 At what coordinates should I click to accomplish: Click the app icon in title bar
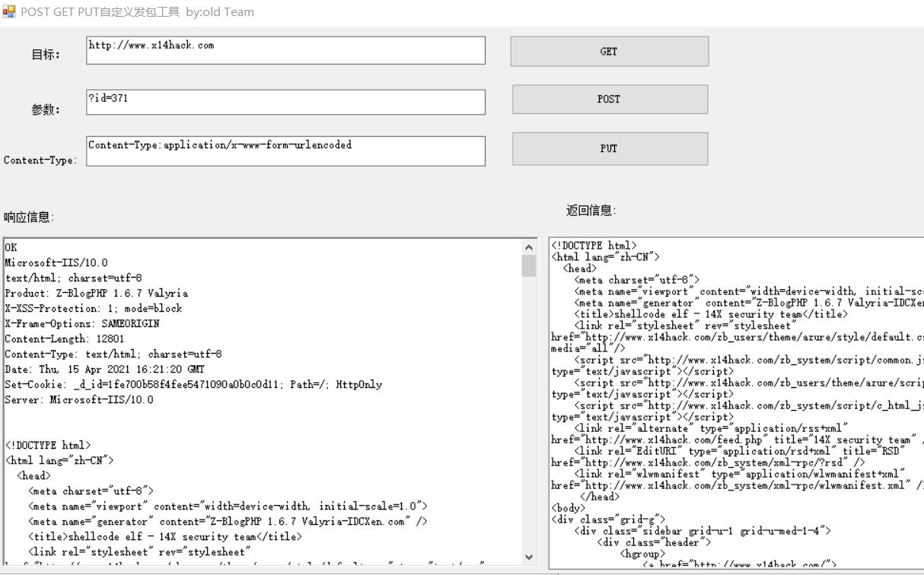(9, 11)
